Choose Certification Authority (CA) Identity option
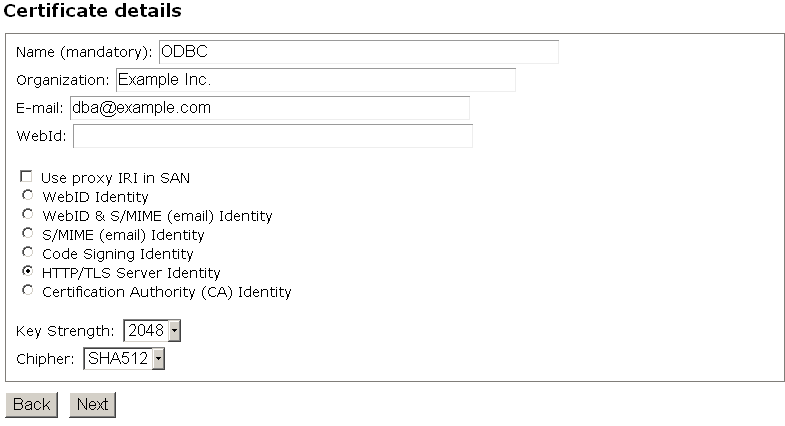The image size is (785, 426). tap(27, 291)
